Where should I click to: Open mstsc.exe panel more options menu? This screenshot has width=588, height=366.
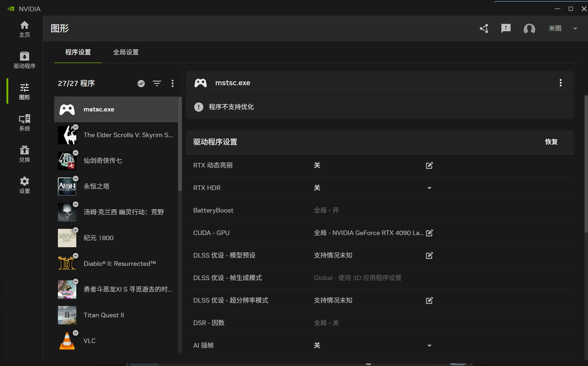561,83
